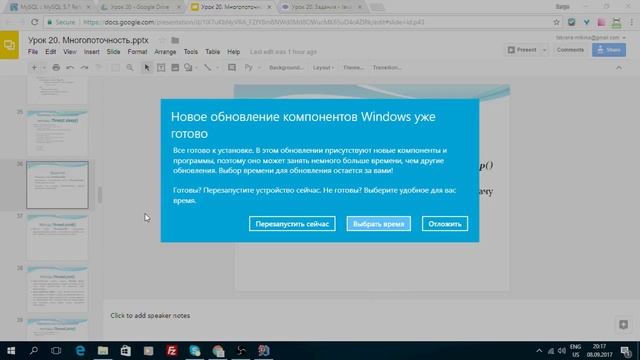This screenshot has width=640, height=360.
Task: Open the View menu
Action: [70, 52]
